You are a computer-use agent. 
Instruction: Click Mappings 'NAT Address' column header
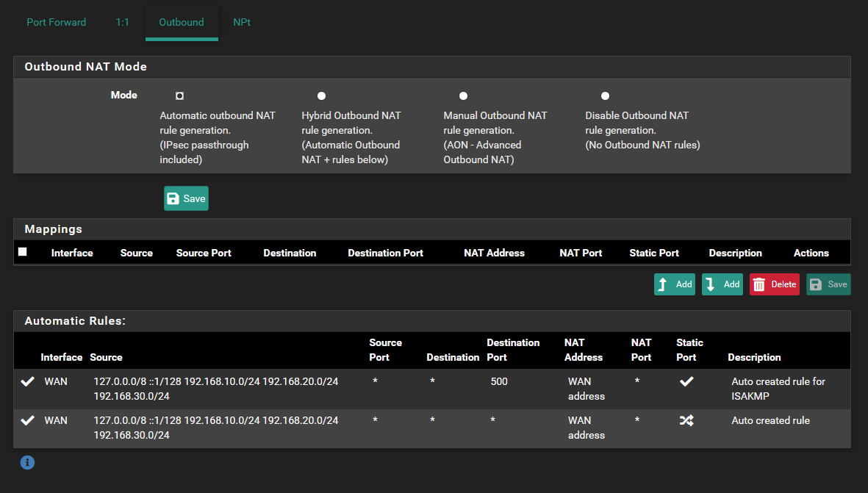(x=495, y=253)
